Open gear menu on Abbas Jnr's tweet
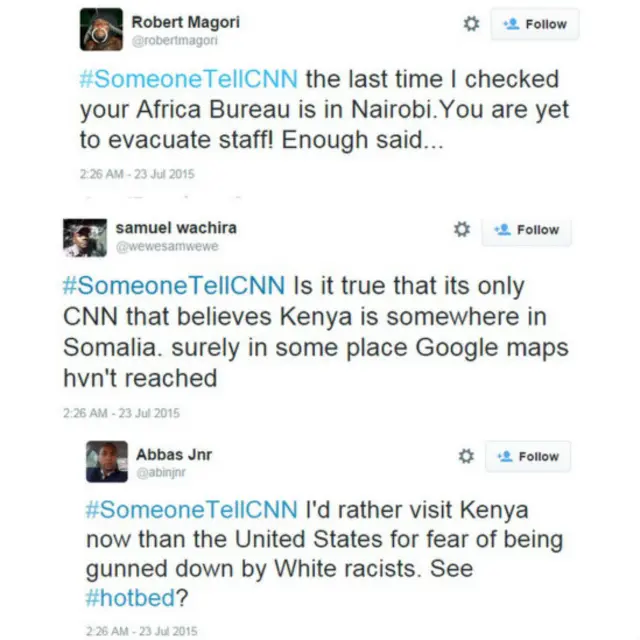This screenshot has height=640, width=640. pos(465,456)
